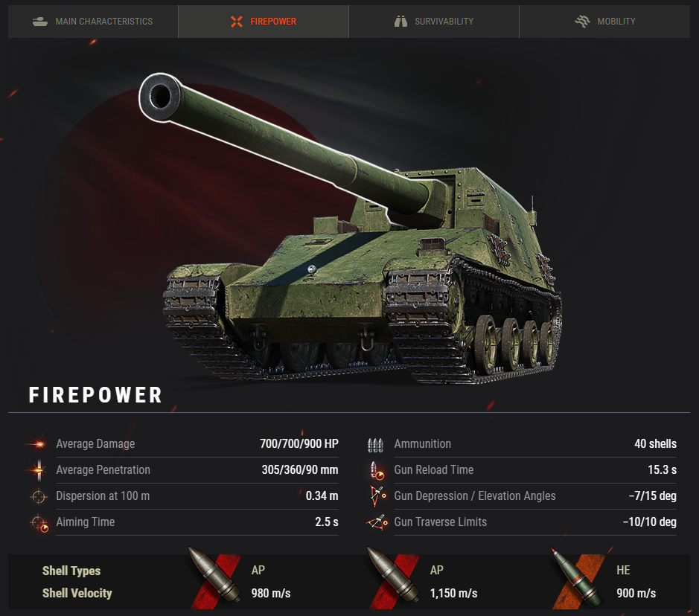Click the Ammunition shells icon
Viewport: 699px width, 616px height.
(375, 445)
